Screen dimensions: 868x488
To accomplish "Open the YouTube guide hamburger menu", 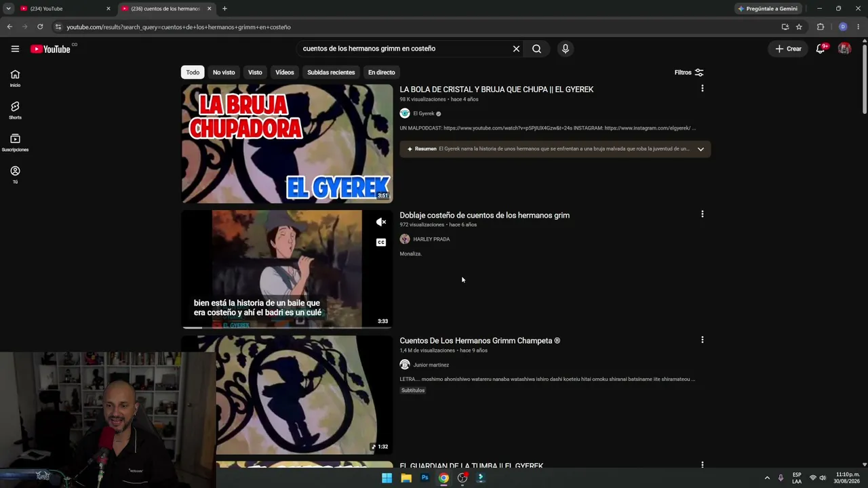I will [15, 49].
